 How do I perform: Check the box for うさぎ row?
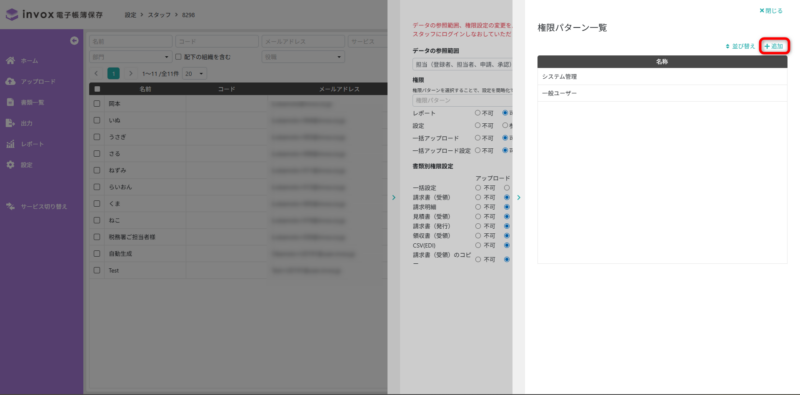click(x=97, y=137)
